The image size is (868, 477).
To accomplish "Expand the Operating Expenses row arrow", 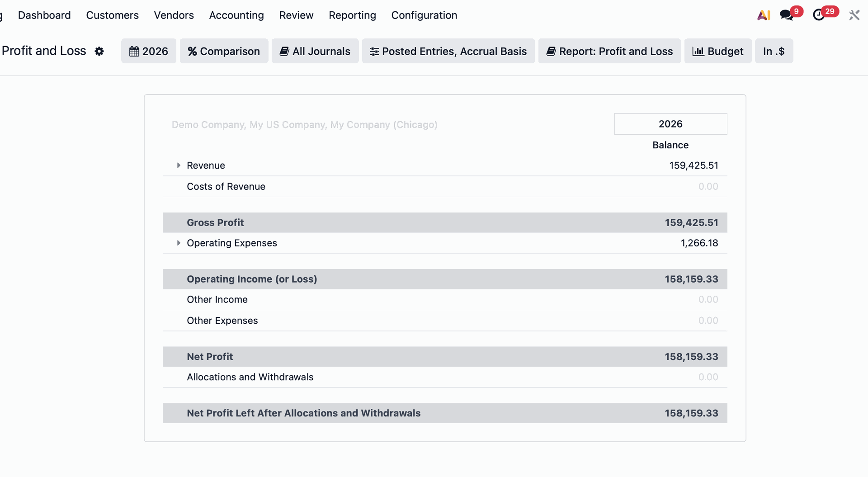I will [179, 243].
